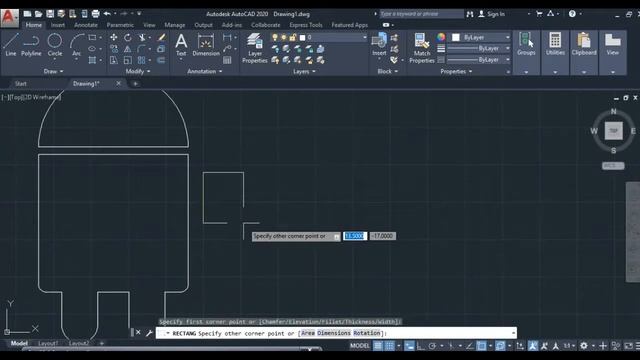Toggle layer 0 lightbulb on/off
Screen dimensions: 640x360
[x=275, y=38]
